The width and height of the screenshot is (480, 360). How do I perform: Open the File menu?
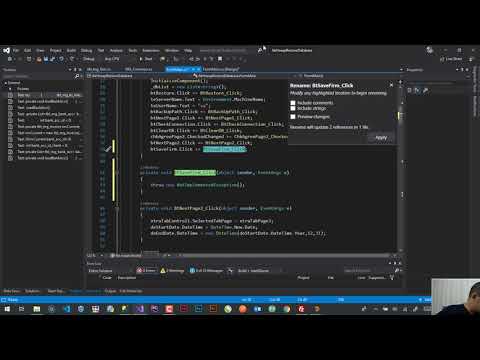16,50
